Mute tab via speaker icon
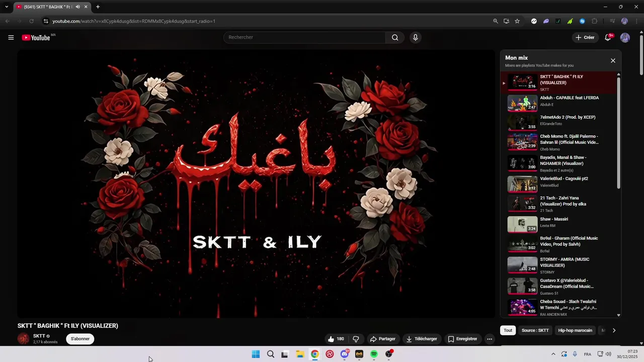 (x=77, y=7)
